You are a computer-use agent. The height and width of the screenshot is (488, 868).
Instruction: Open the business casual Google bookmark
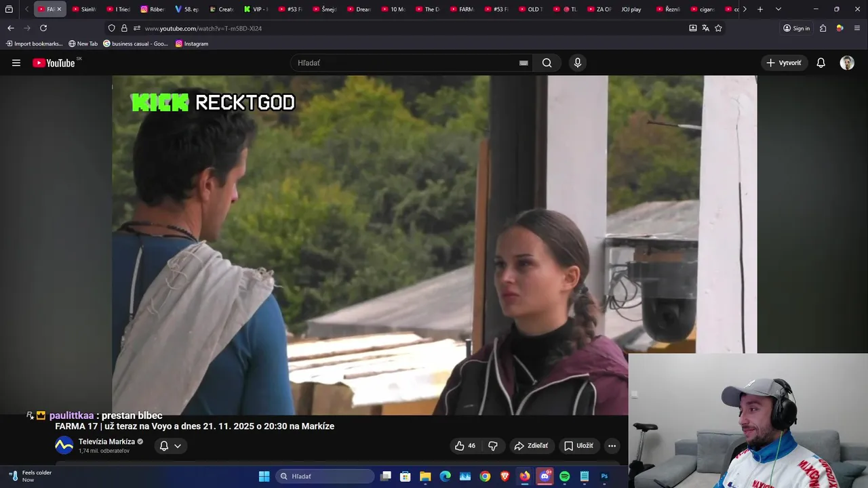[x=135, y=43]
